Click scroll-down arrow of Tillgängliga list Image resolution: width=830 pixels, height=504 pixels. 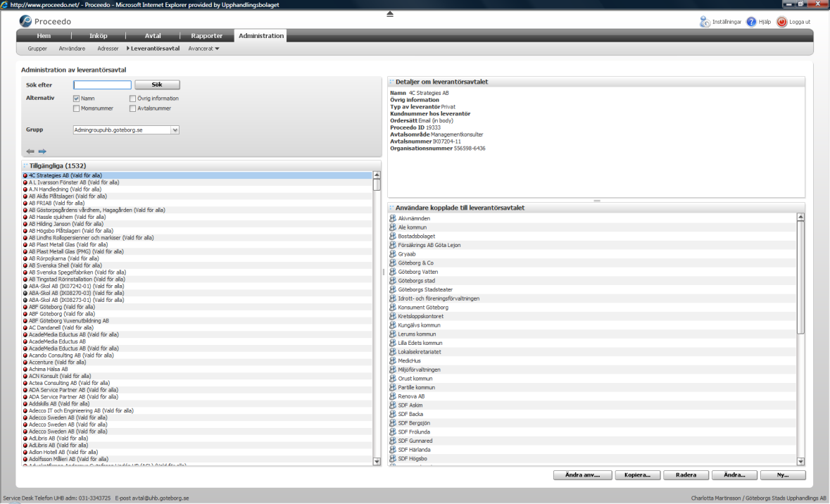[377, 462]
